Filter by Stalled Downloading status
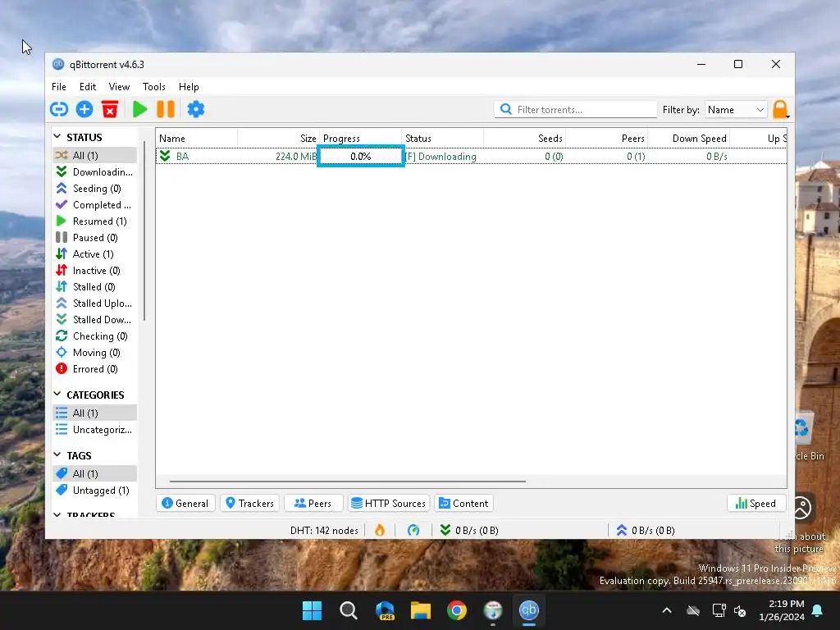 94,320
